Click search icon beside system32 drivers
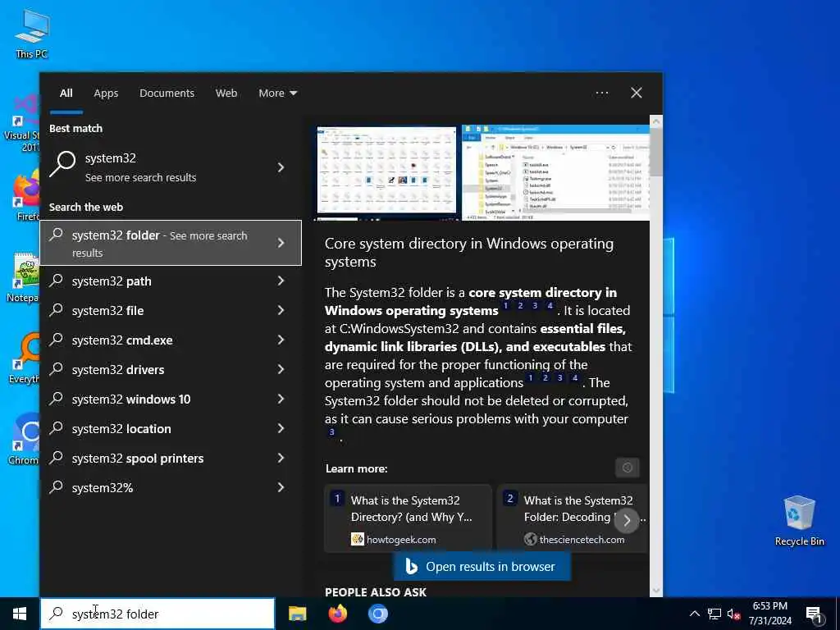The width and height of the screenshot is (840, 630). 57,368
